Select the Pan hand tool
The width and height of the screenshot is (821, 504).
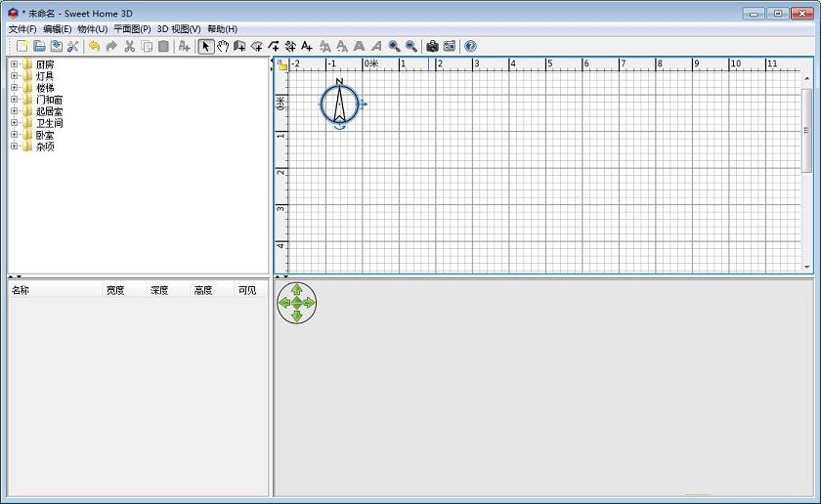pos(223,46)
